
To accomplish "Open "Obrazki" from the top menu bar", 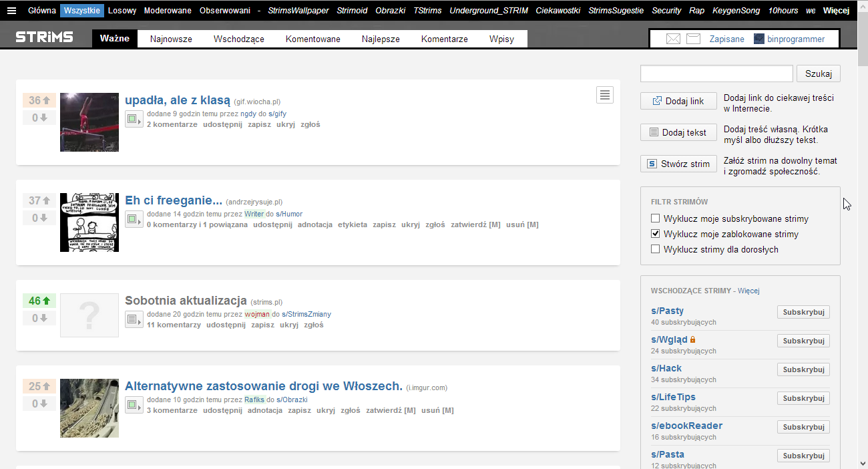I will pos(390,10).
